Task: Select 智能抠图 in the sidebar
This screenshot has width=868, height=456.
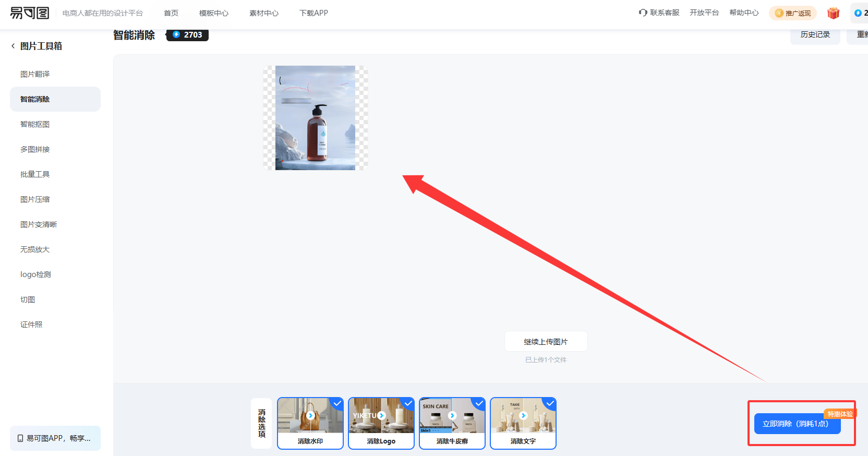Action: tap(35, 124)
